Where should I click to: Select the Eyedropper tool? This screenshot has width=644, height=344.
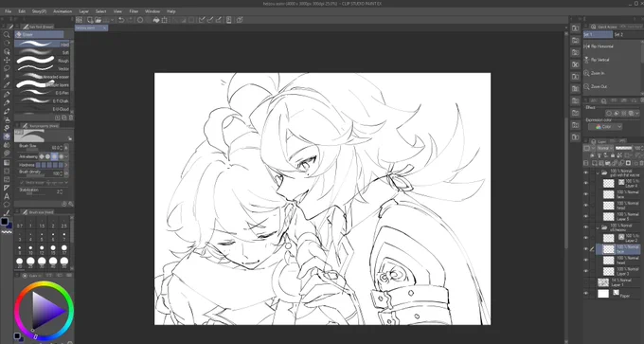(7, 85)
